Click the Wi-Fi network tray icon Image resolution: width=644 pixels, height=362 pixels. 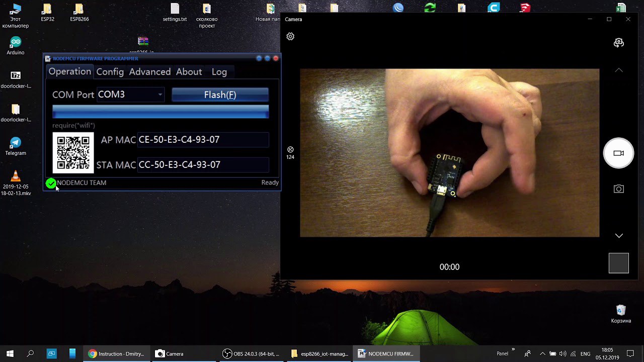[573, 353]
